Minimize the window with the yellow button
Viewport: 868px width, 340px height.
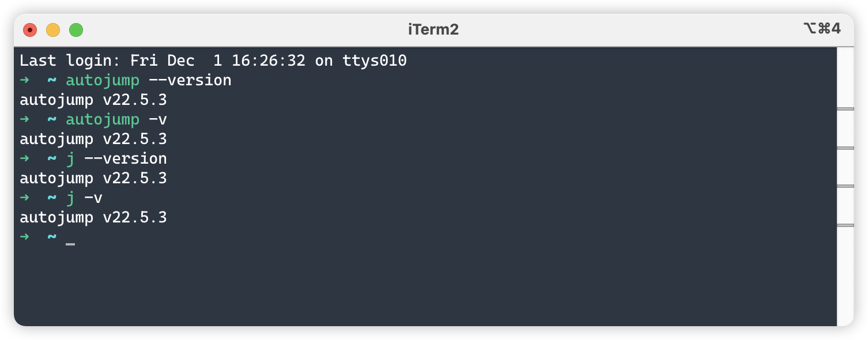53,30
